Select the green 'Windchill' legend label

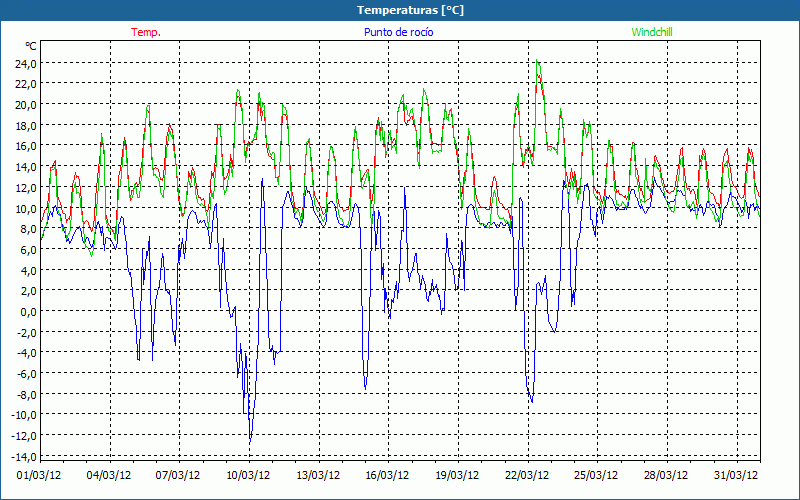[652, 32]
